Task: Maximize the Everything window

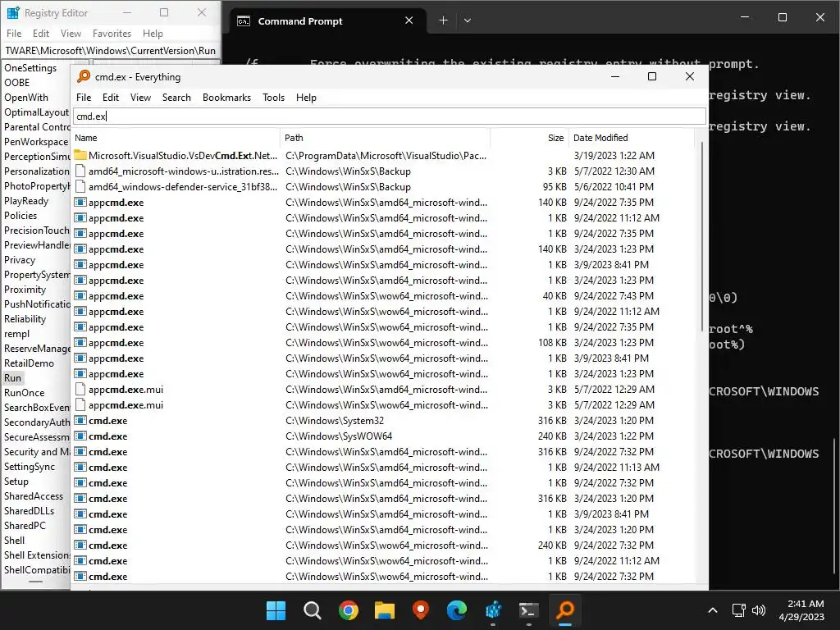Action: tap(652, 76)
